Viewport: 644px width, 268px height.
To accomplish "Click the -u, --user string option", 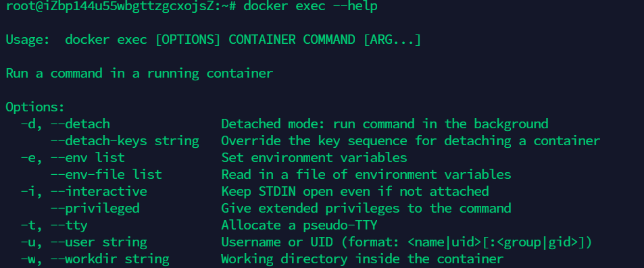I will pos(84,242).
